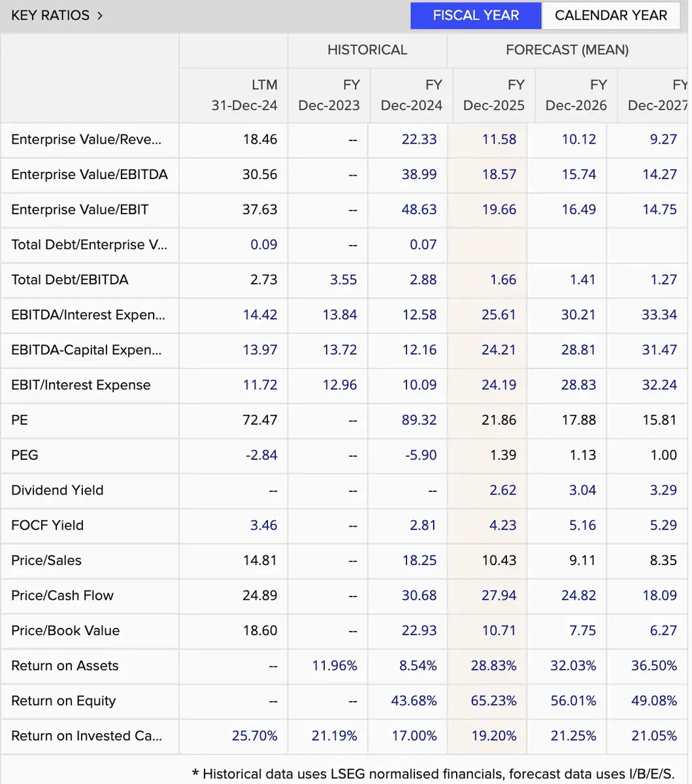Switch to the CALENDAR YEAR view
692x784 pixels.
click(611, 16)
